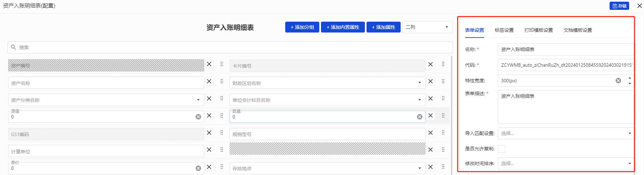The height and width of the screenshot is (175, 644).
Task: Delete the GS1编码 field using X
Action: [209, 133]
